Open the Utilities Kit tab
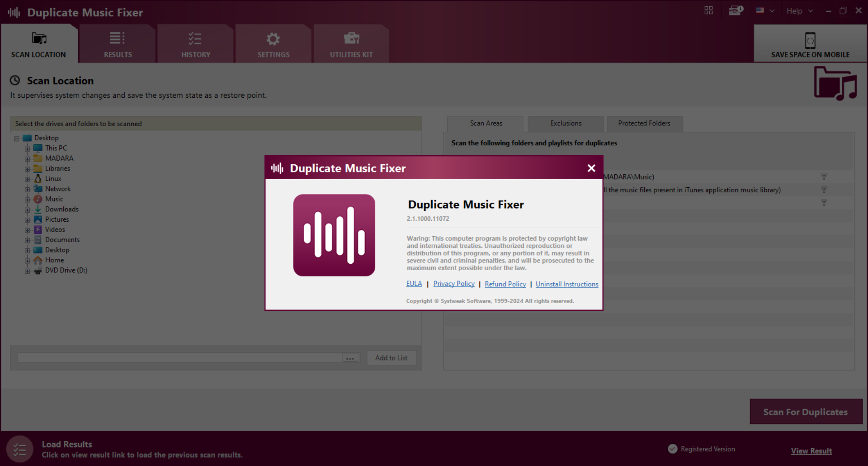Viewport: 868px width, 466px height. (x=351, y=44)
